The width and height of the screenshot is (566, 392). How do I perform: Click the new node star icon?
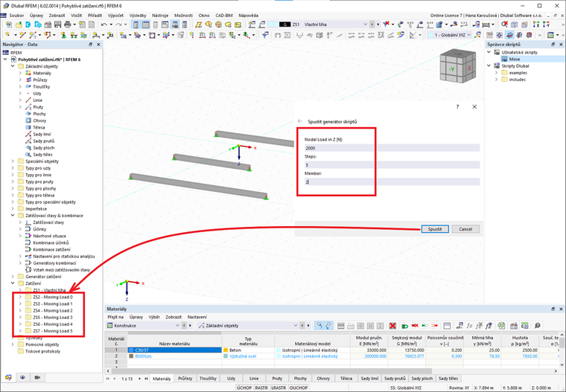click(x=7, y=35)
